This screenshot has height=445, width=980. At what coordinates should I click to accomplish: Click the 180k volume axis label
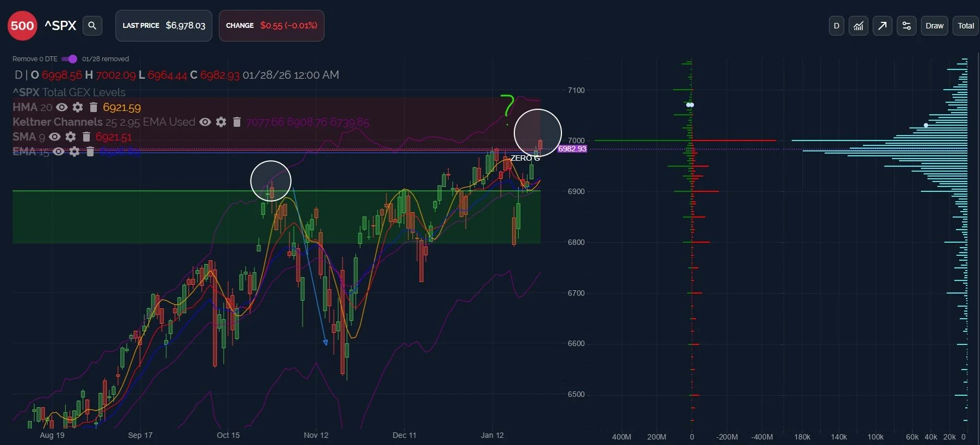pyautogui.click(x=802, y=437)
